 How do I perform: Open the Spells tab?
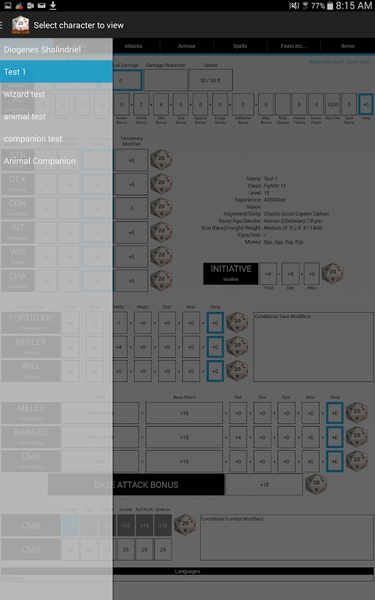240,46
